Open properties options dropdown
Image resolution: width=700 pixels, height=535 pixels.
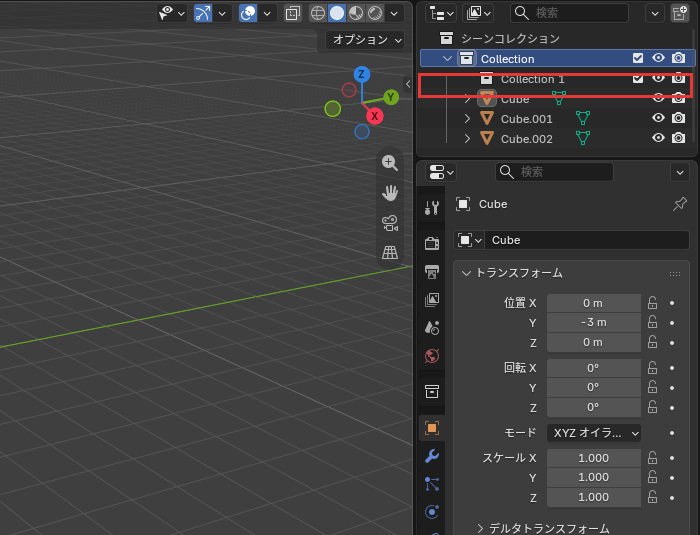(680, 172)
